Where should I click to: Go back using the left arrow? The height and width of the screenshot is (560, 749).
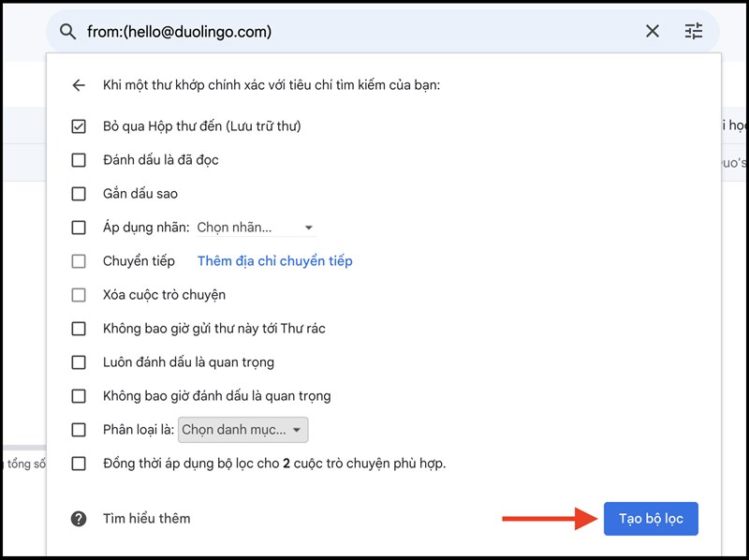(79, 85)
